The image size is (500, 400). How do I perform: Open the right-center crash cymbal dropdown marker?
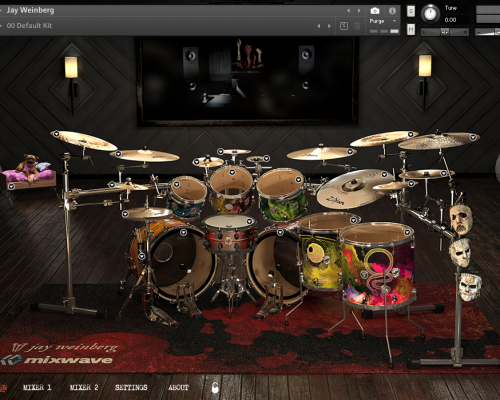pyautogui.click(x=350, y=152)
